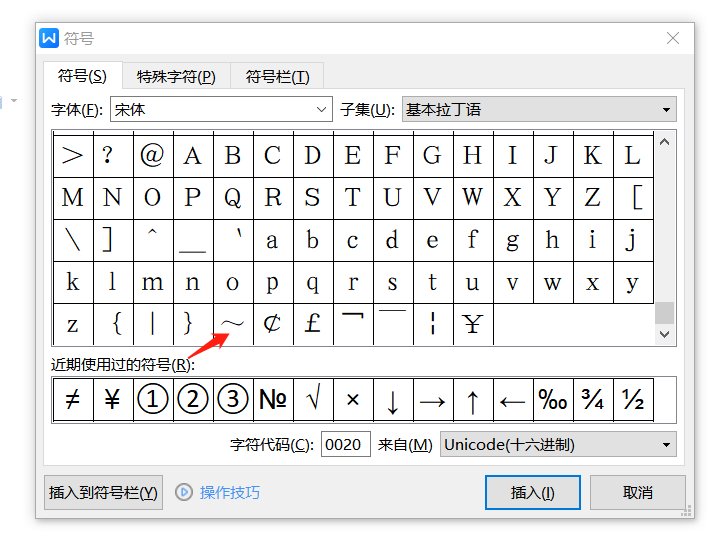Select the broken bar ¦ symbol

[433, 324]
